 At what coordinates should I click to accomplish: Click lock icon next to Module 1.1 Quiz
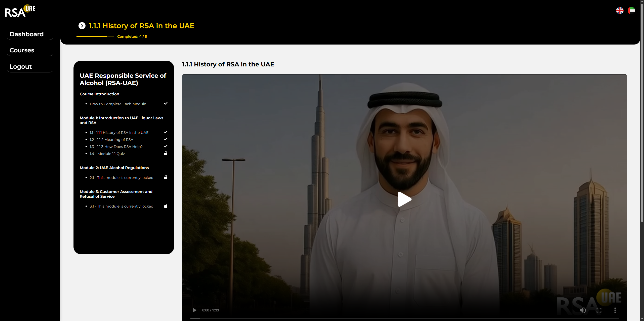point(166,153)
